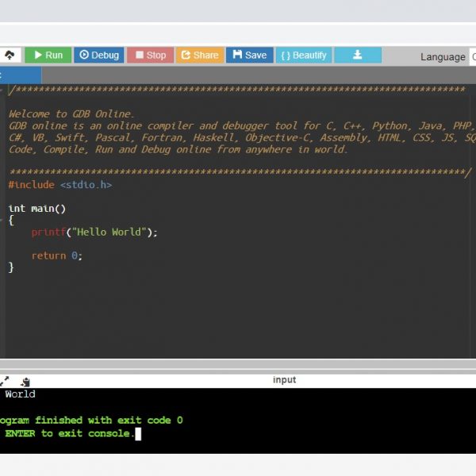Screen dimensions: 476x476
Task: Click the #include stdio.h line
Action: pyautogui.click(x=60, y=185)
